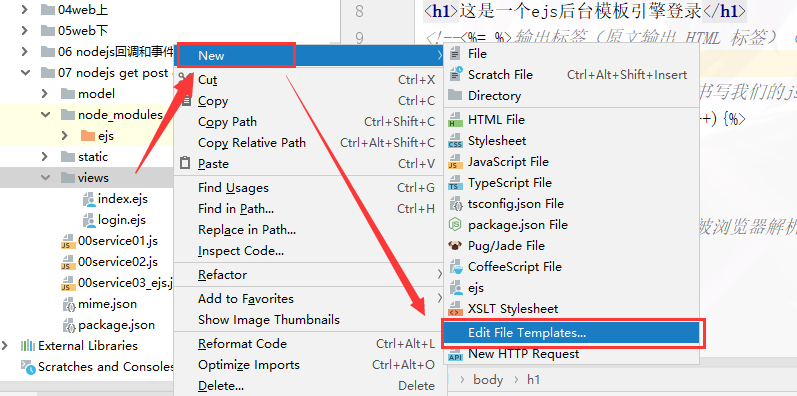Click the 00service02.js file icon
The width and height of the screenshot is (797, 396).
(x=68, y=262)
